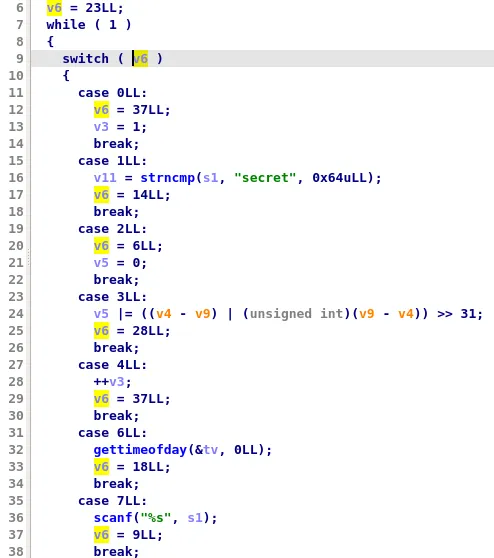Click the 23LL initial value
The height and width of the screenshot is (558, 494).
pos(101,8)
